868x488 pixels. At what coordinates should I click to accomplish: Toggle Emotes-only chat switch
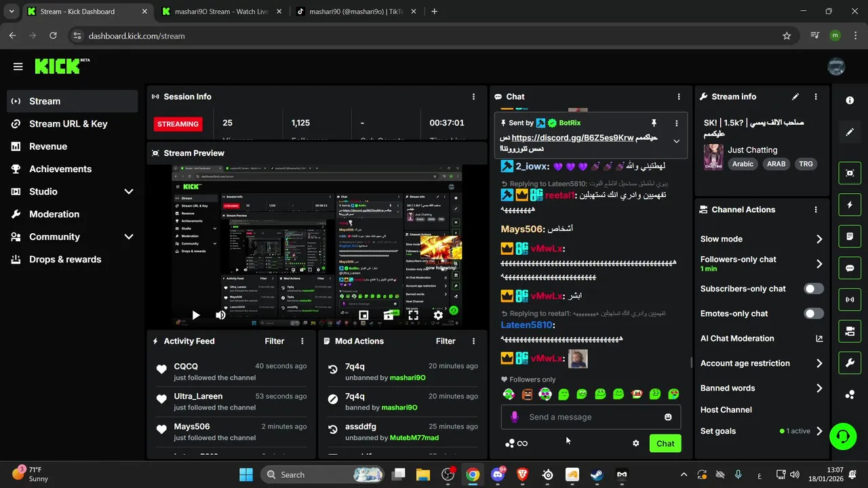[x=814, y=314]
